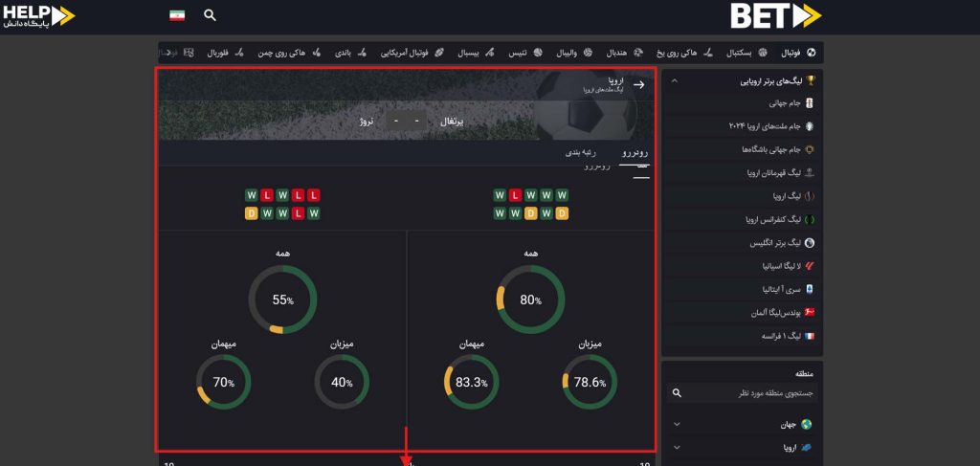This screenshot has height=466, width=980.
Task: Select the volleyball (والیبال) sport icon
Action: 588,53
